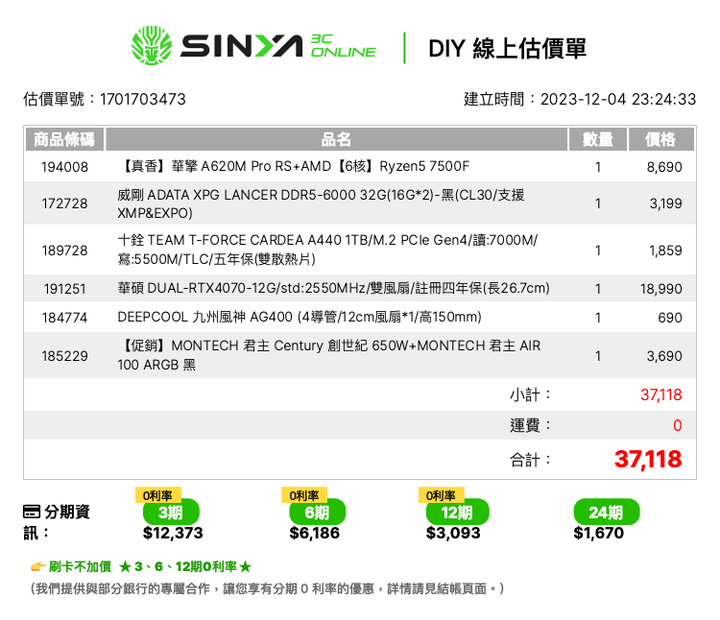Click the 小計 label
The width and height of the screenshot is (720, 620).
pyautogui.click(x=530, y=395)
